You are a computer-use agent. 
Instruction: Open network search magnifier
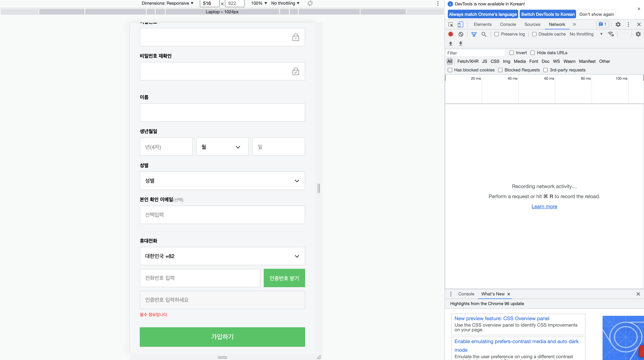pyautogui.click(x=484, y=34)
